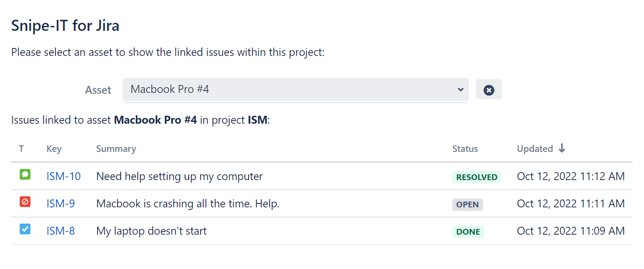Click the service request icon beside ISM-10
Viewport: 644px width, 269px height.
(25, 175)
